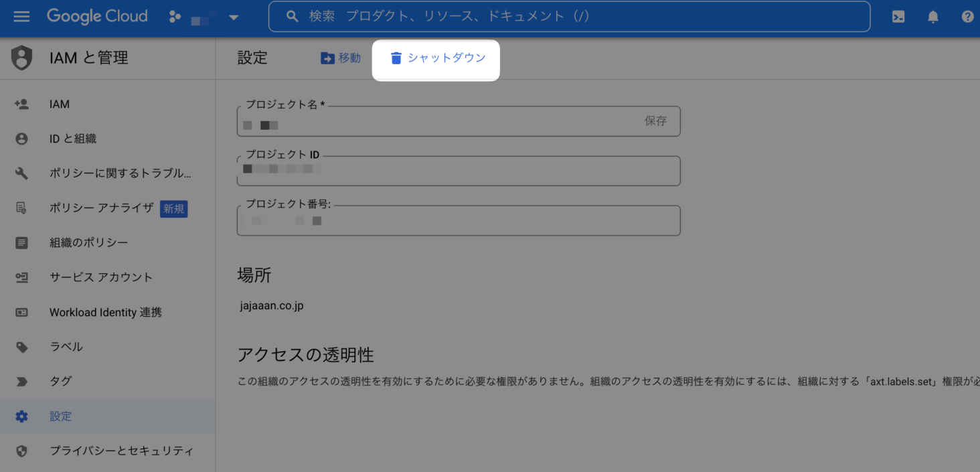Screen dimensions: 980x472
Task: Open the notifications bell
Action: 932,17
